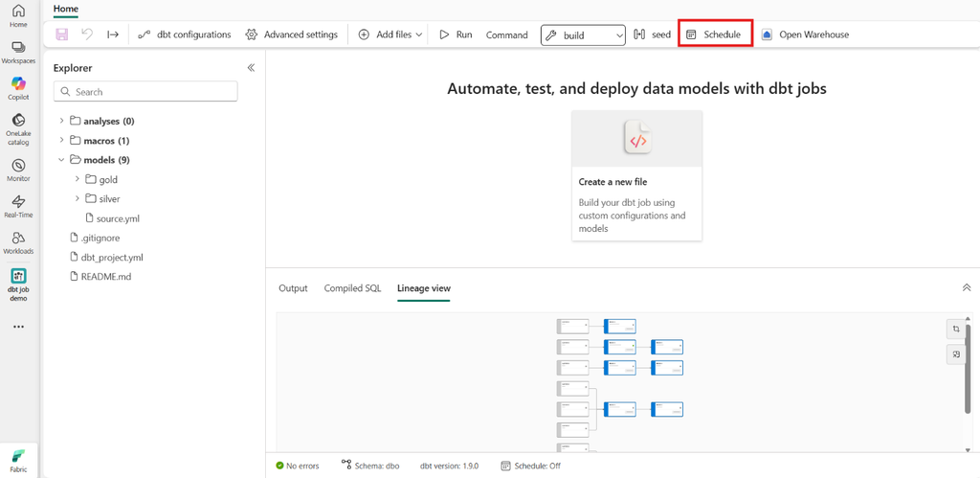Open the Real-Time hub

pyautogui.click(x=19, y=206)
